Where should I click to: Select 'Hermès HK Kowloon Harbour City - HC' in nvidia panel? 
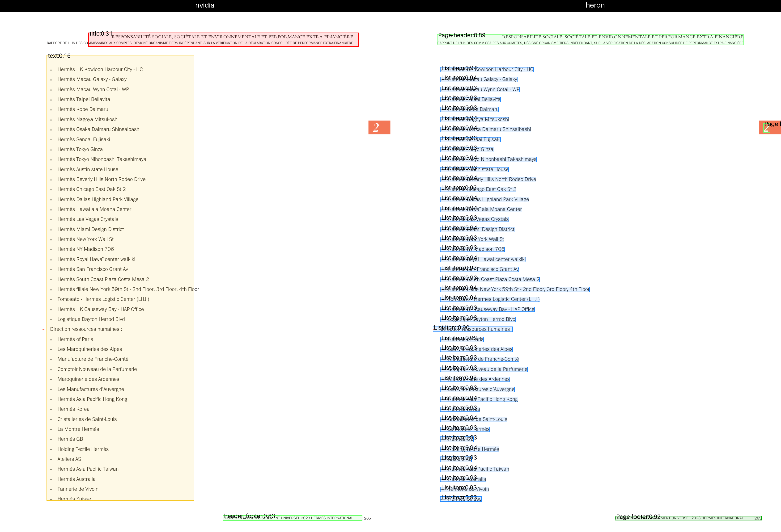point(100,70)
